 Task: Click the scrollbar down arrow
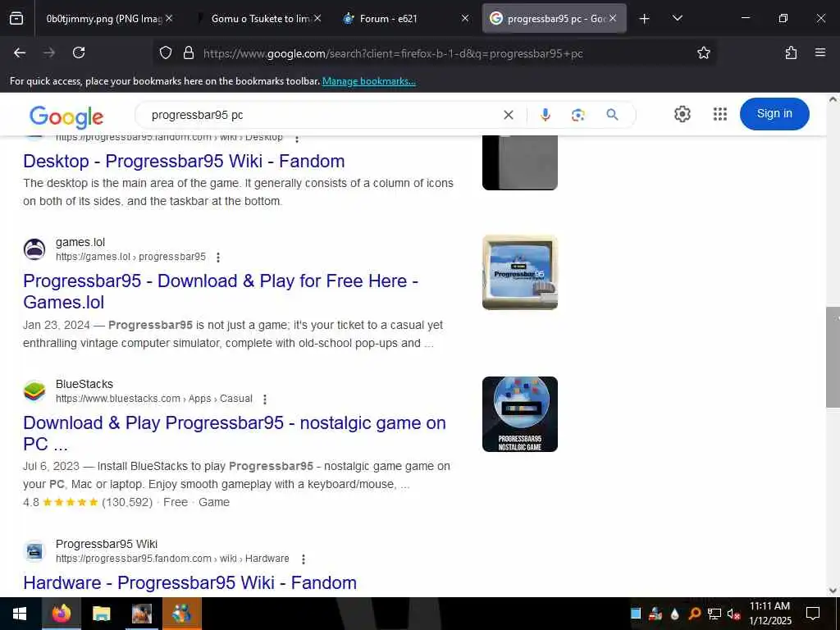click(x=833, y=591)
